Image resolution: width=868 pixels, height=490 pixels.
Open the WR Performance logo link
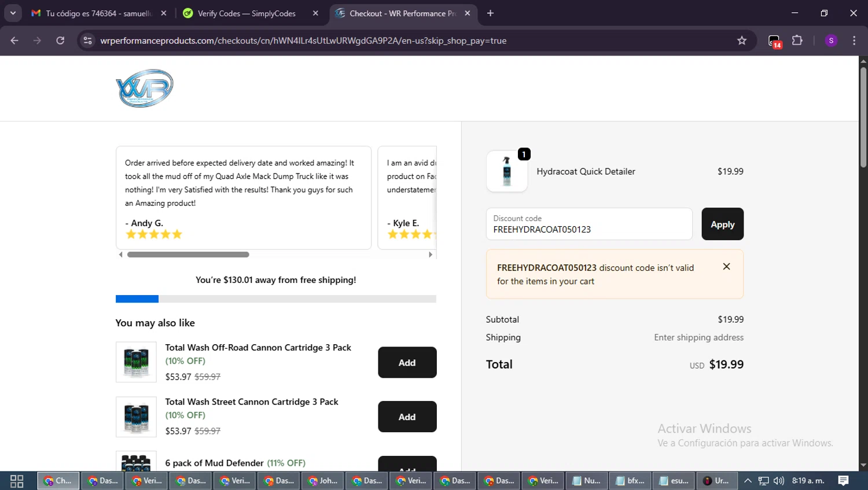pyautogui.click(x=145, y=89)
